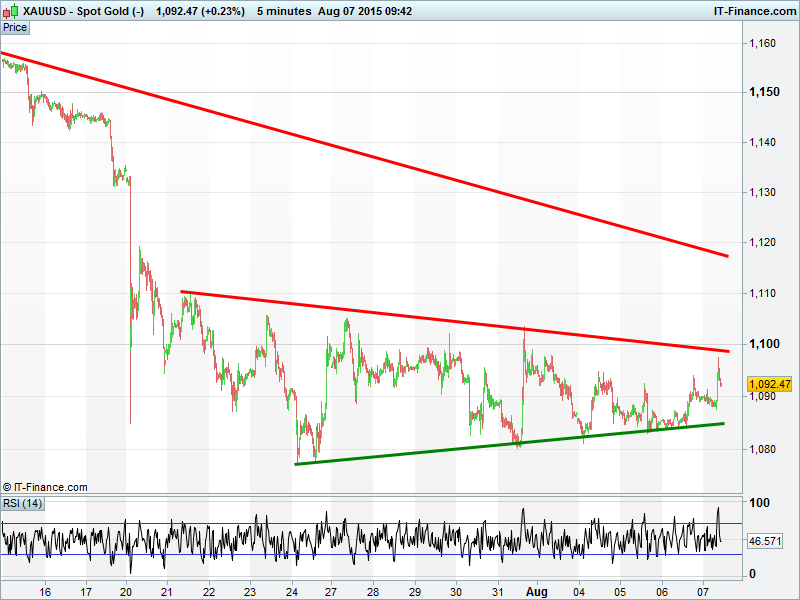The height and width of the screenshot is (600, 800).
Task: Select the lower red resistance trendline
Action: pos(450,319)
